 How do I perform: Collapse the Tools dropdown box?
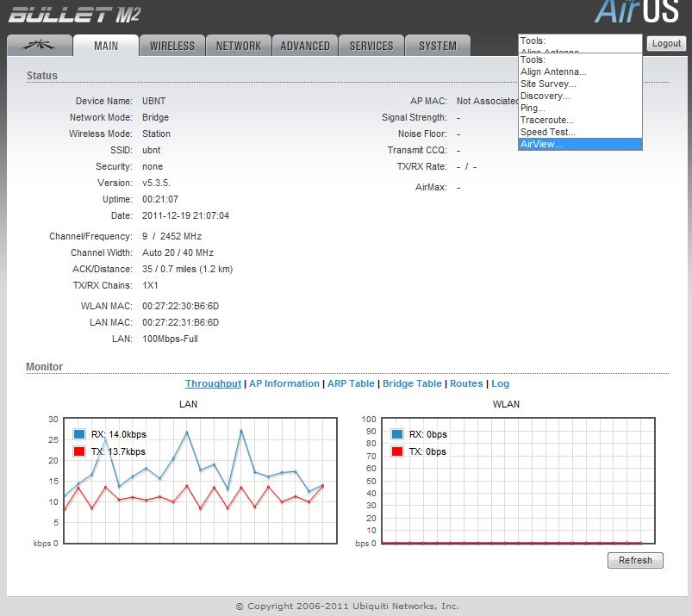(x=580, y=43)
